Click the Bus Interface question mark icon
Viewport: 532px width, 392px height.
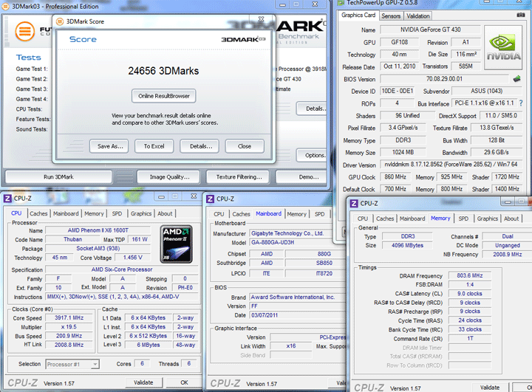point(521,103)
